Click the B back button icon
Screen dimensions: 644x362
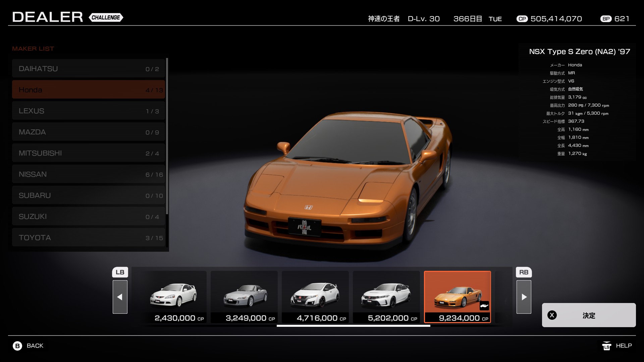(x=17, y=346)
